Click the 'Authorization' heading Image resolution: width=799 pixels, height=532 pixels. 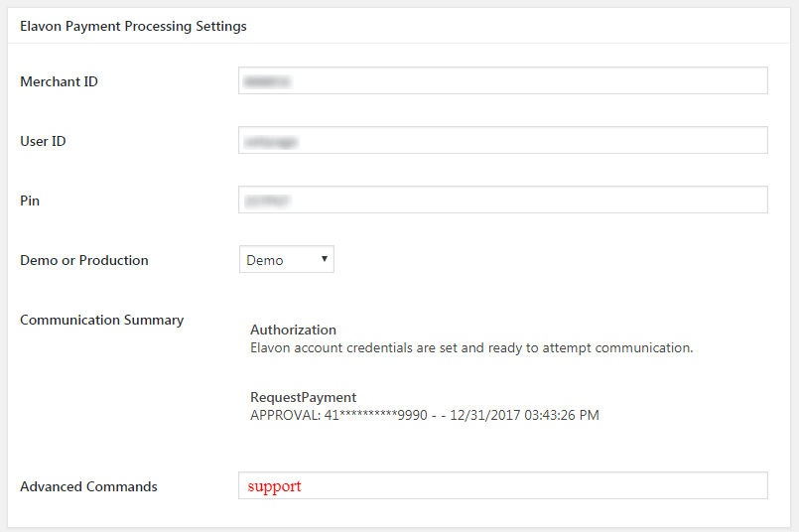[293, 330]
